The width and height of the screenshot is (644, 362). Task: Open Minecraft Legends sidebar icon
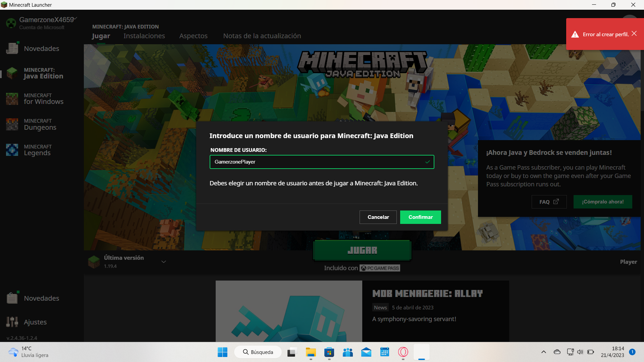pos(12,150)
